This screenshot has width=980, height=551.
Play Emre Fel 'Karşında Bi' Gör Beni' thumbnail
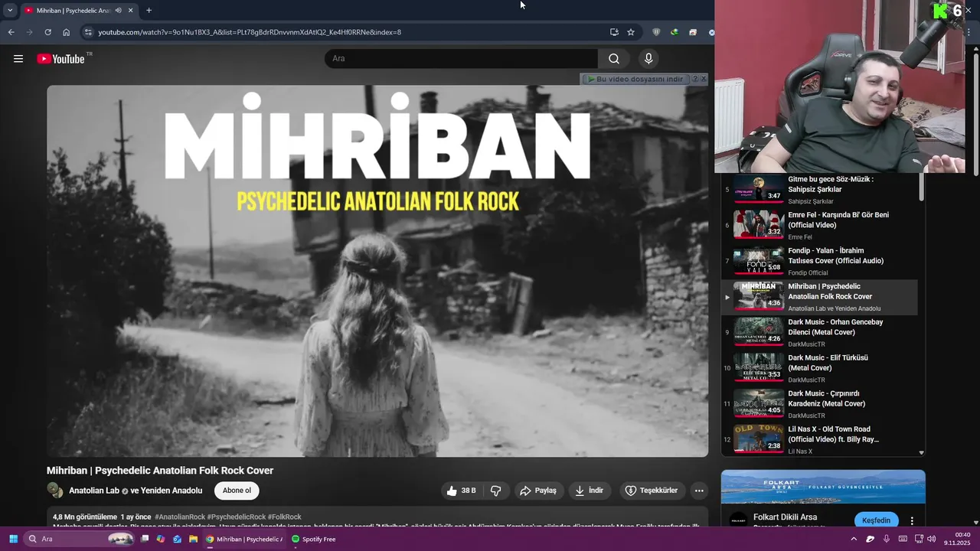pyautogui.click(x=759, y=225)
